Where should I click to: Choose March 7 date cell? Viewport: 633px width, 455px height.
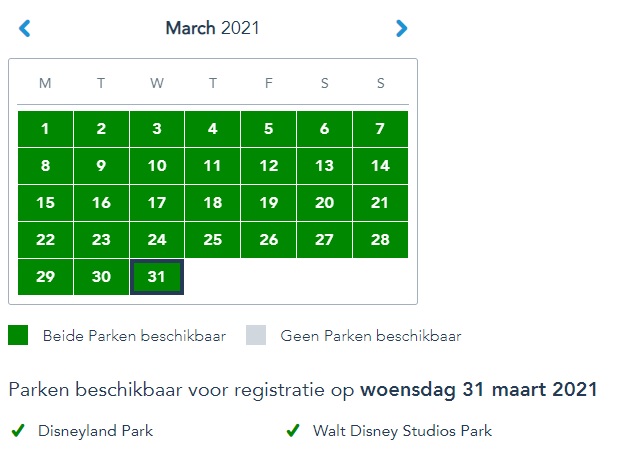[x=380, y=129]
